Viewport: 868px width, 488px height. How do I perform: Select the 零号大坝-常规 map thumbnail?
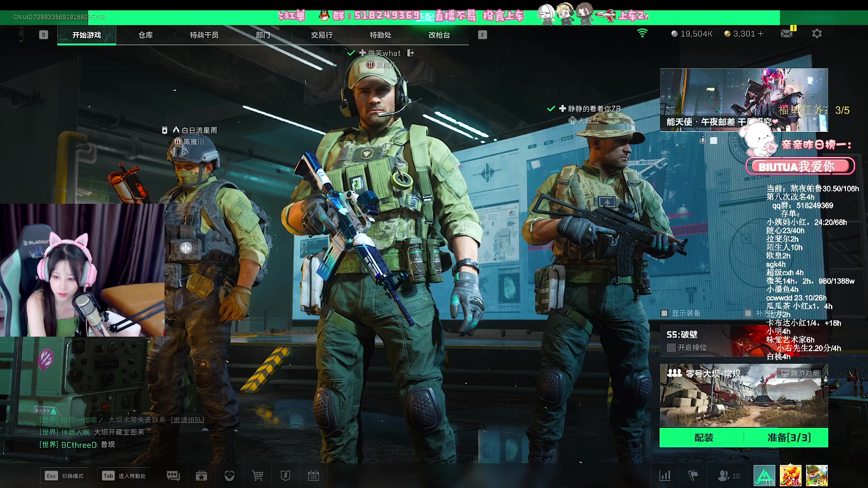click(744, 396)
